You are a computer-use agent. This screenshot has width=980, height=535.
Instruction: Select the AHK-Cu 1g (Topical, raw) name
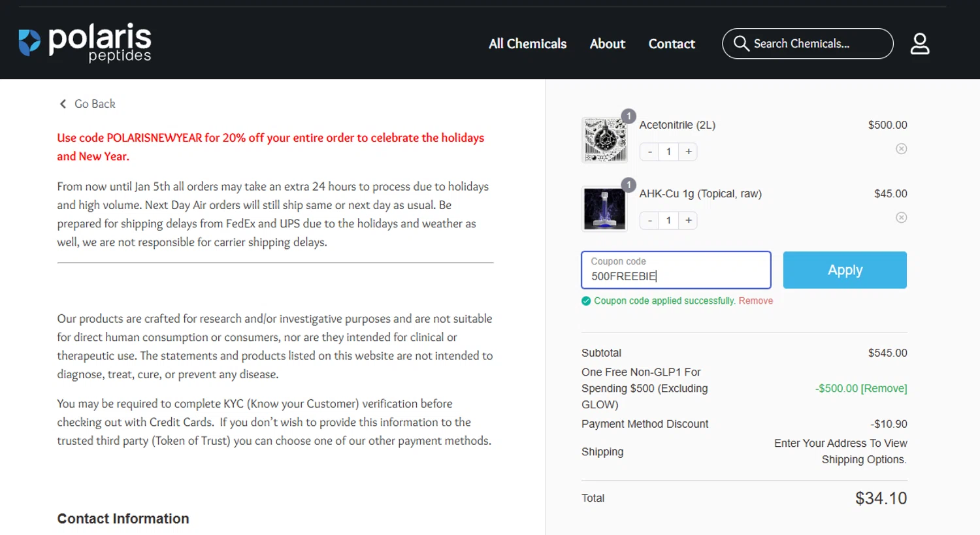[700, 193]
